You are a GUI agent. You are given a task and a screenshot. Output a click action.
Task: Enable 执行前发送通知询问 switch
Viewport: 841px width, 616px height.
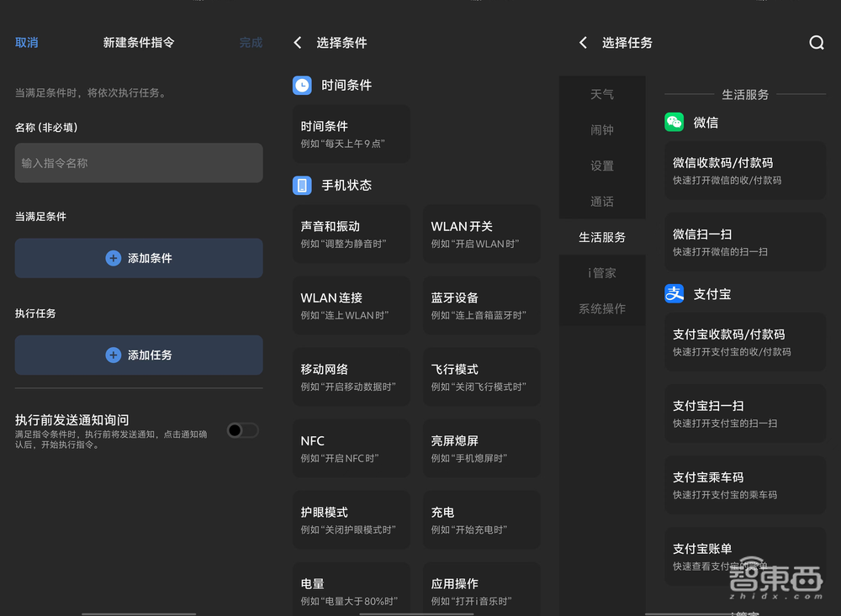click(x=242, y=430)
